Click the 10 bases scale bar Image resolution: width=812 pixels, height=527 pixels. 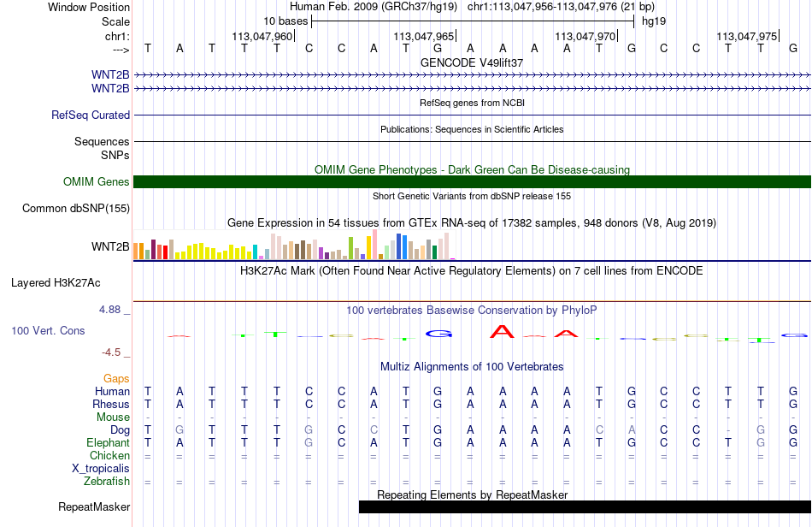tap(473, 21)
